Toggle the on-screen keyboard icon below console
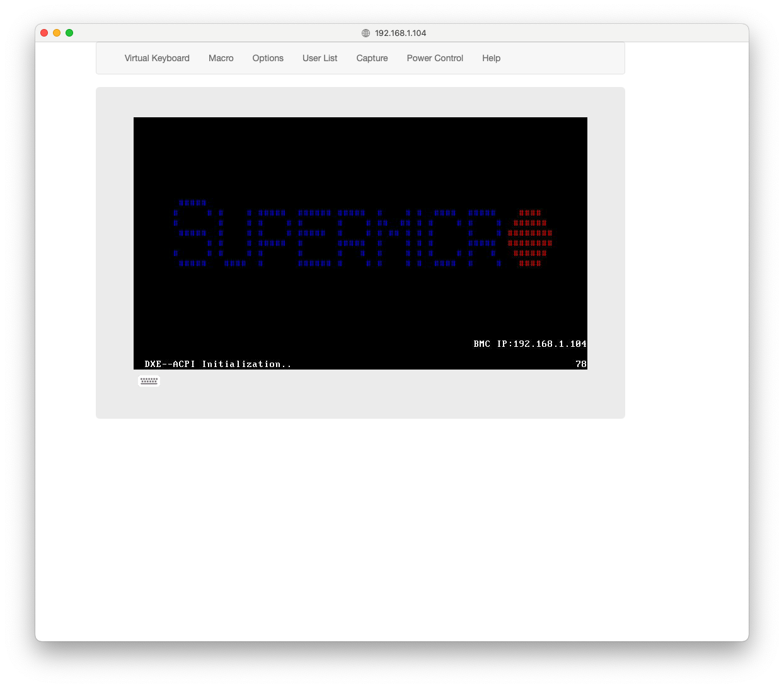This screenshot has height=688, width=784. point(149,381)
